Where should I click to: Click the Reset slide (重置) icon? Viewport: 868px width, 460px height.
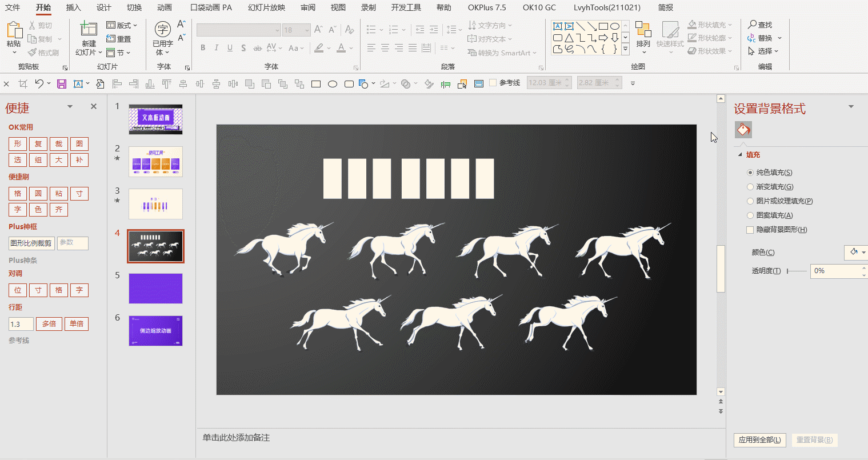[x=119, y=39]
